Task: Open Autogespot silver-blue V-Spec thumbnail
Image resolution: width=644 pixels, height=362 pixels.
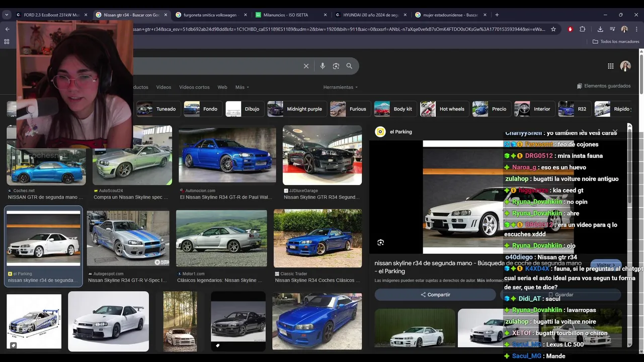Action: 128,238
